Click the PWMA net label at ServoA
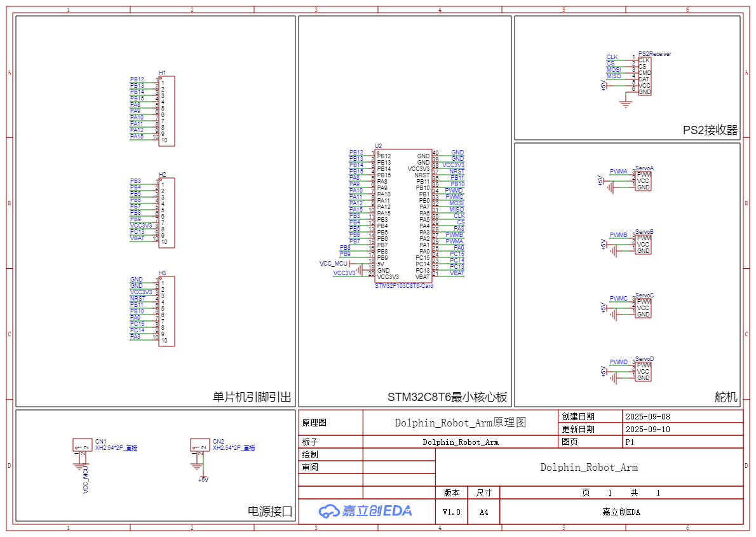The image size is (756, 537). [619, 172]
